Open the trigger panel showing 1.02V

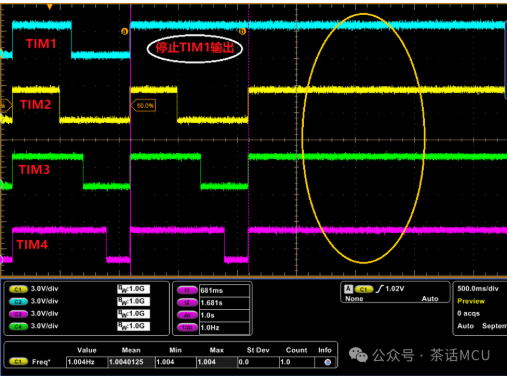[395, 293]
